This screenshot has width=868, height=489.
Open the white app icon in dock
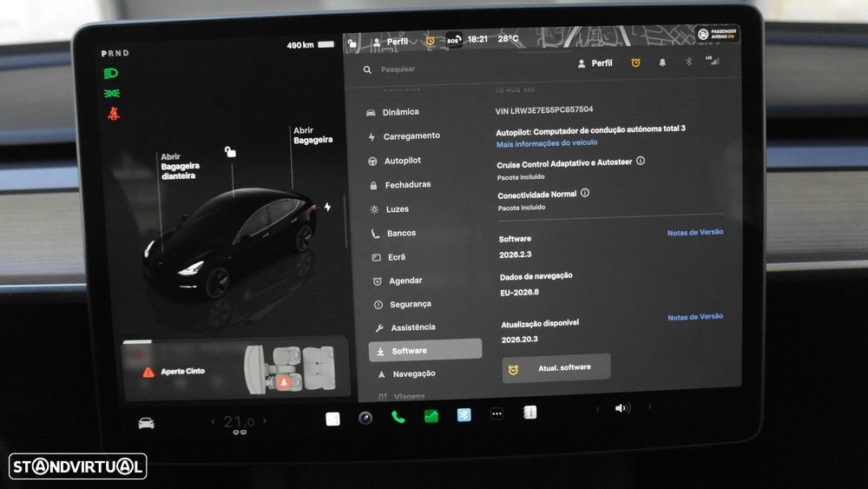click(x=332, y=419)
